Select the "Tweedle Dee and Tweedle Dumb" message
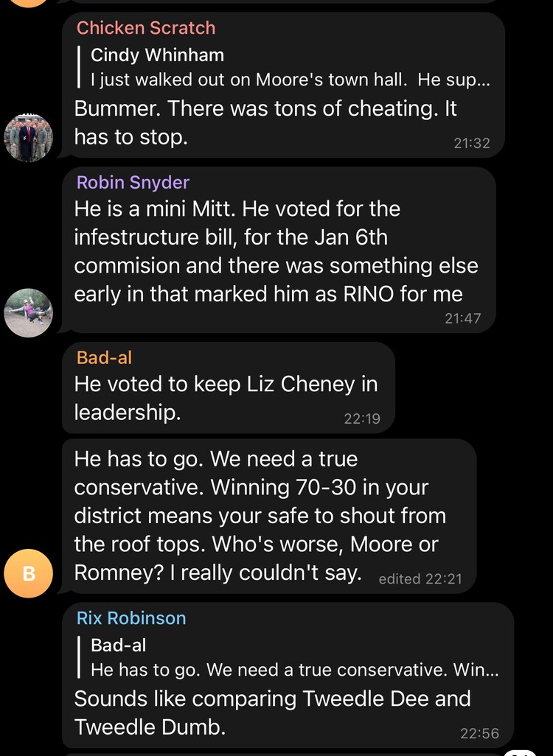The width and height of the screenshot is (553, 756). point(273,712)
